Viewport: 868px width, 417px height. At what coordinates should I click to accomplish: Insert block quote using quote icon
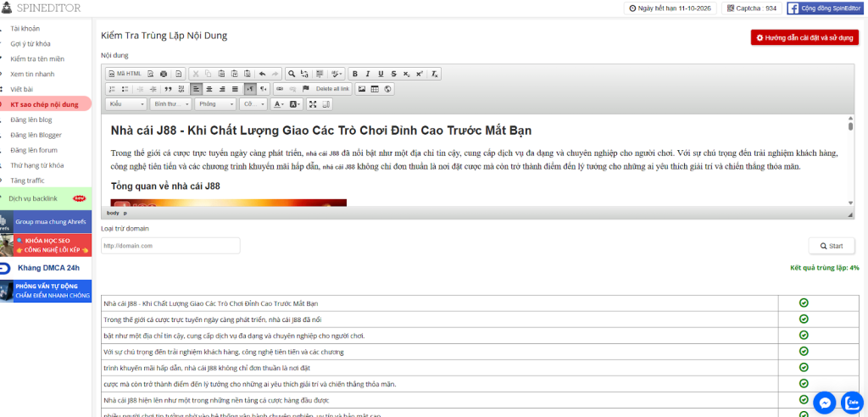pos(168,88)
